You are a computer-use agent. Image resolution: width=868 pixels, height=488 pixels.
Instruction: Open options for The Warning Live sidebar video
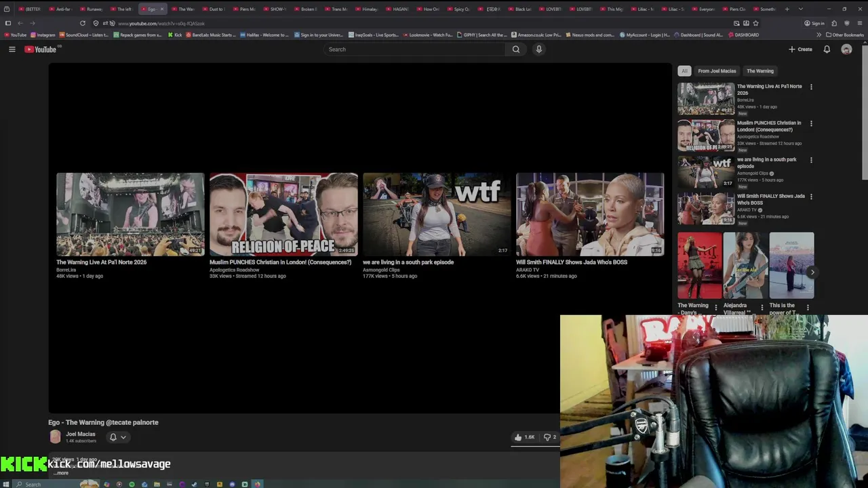pyautogui.click(x=811, y=87)
